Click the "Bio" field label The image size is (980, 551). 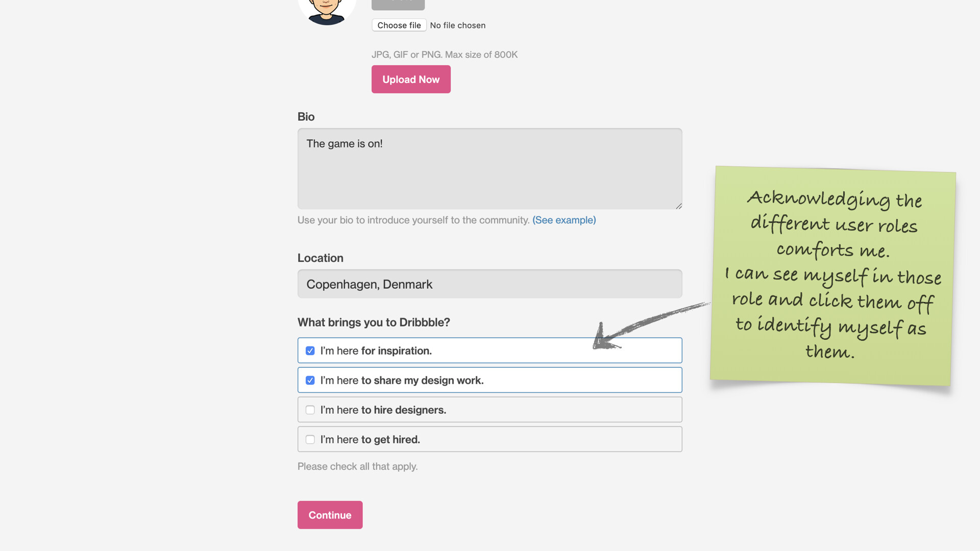pos(306,117)
